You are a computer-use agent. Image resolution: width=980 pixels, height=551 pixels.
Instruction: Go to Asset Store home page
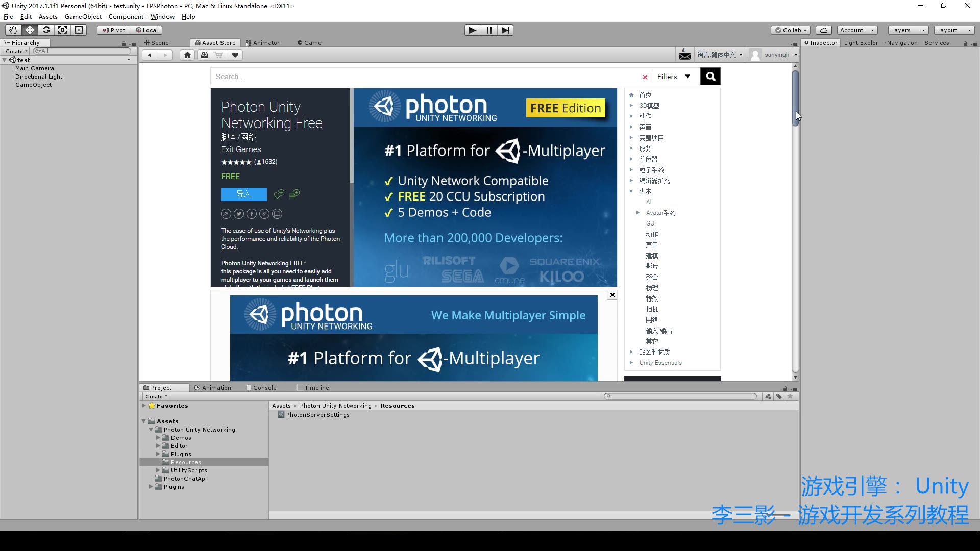pos(187,55)
